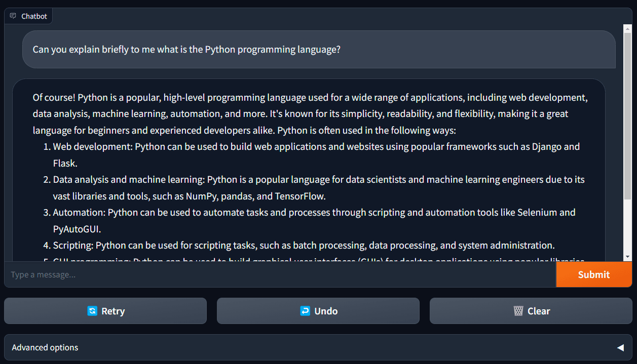Click the Data analysis and machine learning item
This screenshot has width=637, height=364.
(319, 188)
